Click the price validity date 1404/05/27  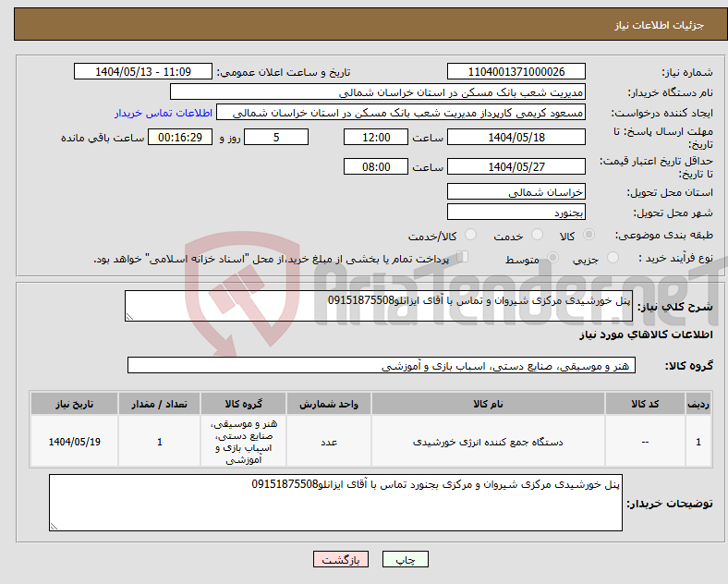tap(516, 166)
